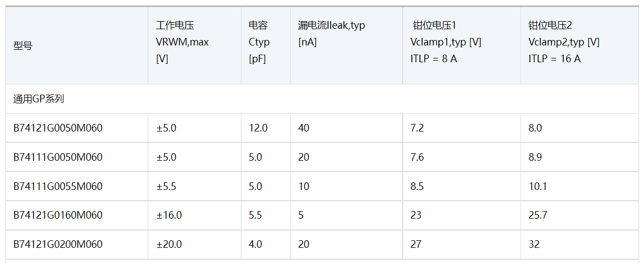Select part number B74121G0160M060
The image size is (644, 263).
[58, 215]
